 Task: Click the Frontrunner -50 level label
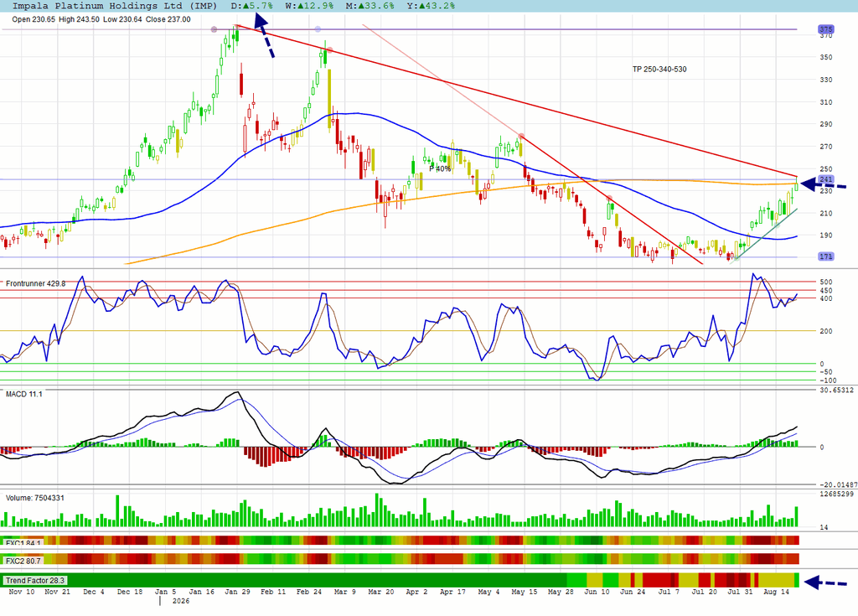pos(825,372)
